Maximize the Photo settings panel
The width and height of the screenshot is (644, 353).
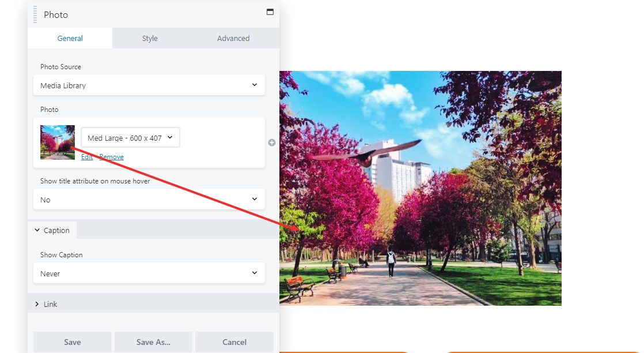tap(270, 12)
